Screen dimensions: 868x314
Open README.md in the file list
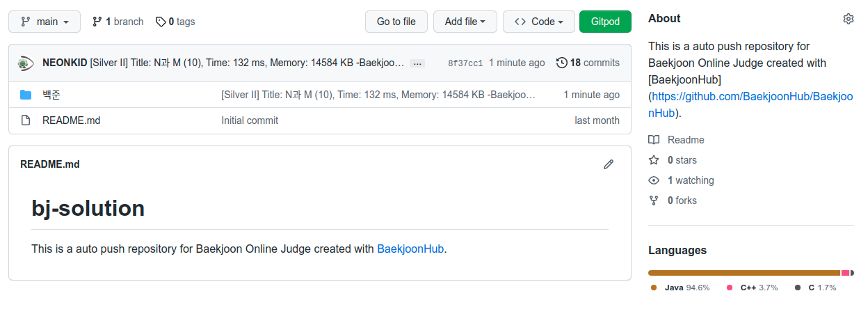click(x=71, y=120)
